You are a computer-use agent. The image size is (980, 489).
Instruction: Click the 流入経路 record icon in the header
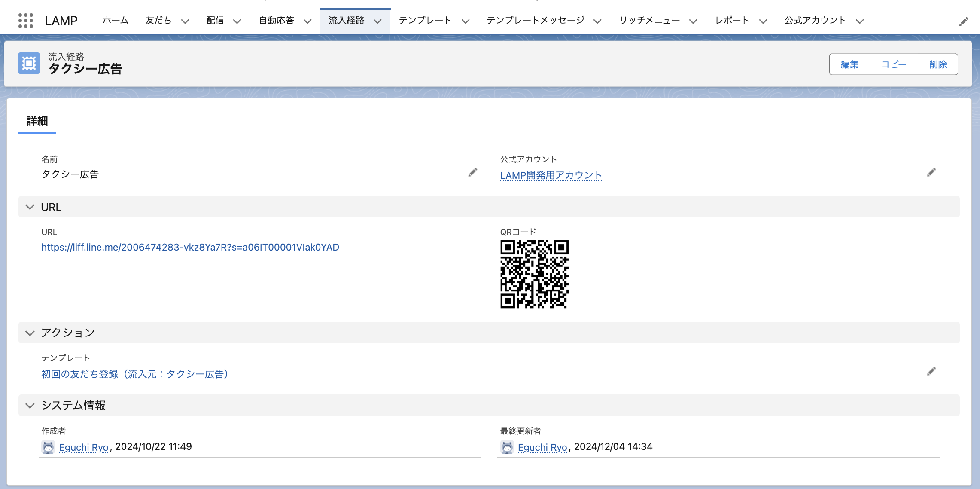tap(29, 64)
